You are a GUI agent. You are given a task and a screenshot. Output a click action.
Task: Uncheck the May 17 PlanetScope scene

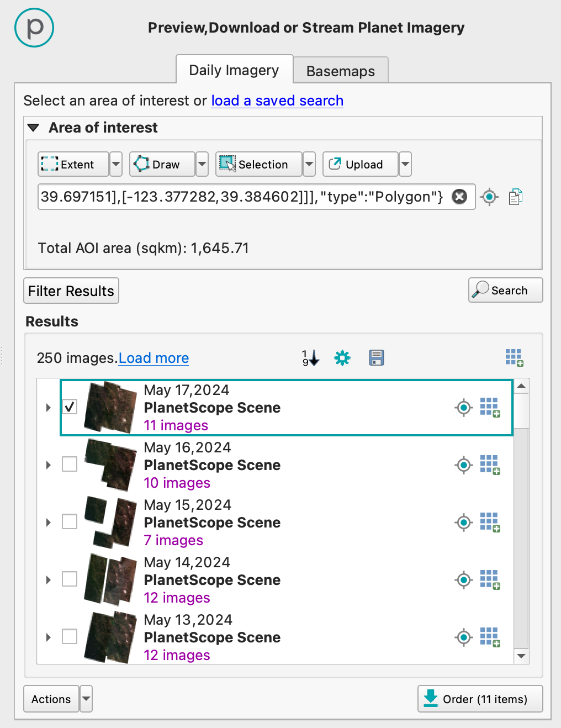pyautogui.click(x=70, y=407)
